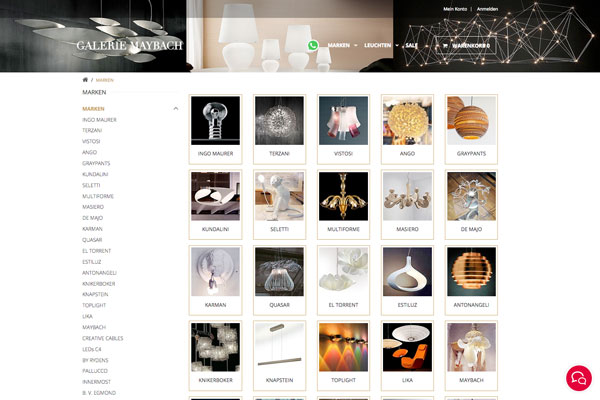
Task: Select Ango in sidebar list
Action: tap(89, 152)
